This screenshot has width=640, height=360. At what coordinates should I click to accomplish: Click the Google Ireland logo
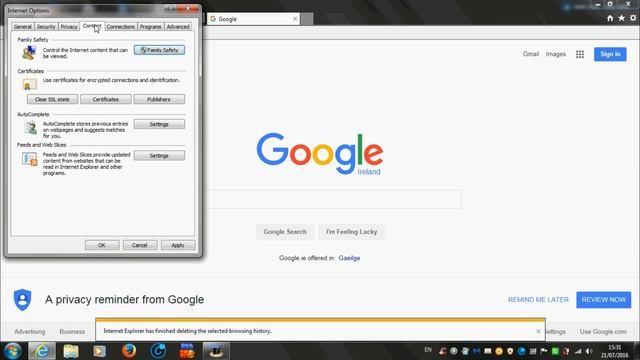(x=320, y=154)
